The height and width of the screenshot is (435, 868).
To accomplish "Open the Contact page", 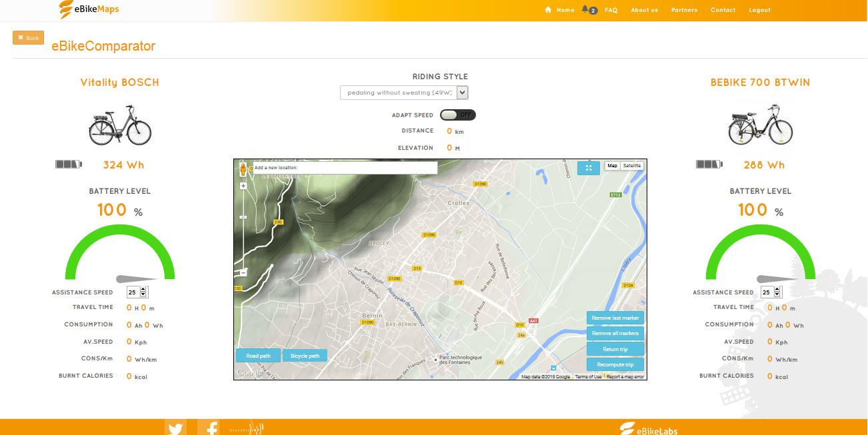I will 723,10.
